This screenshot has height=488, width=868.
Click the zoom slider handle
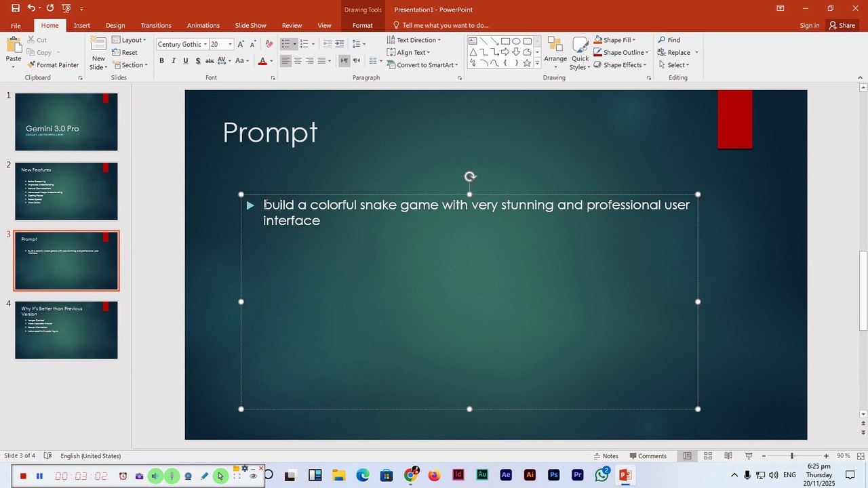(x=792, y=456)
